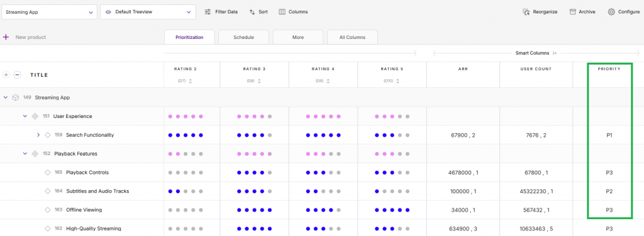
Task: Click ARR value 100000 , 1
Action: (463, 191)
